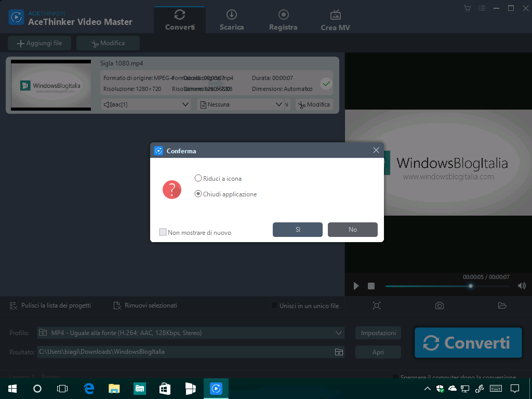
Task: Open the Microsoft Store taskbar icon
Action: click(x=165, y=389)
